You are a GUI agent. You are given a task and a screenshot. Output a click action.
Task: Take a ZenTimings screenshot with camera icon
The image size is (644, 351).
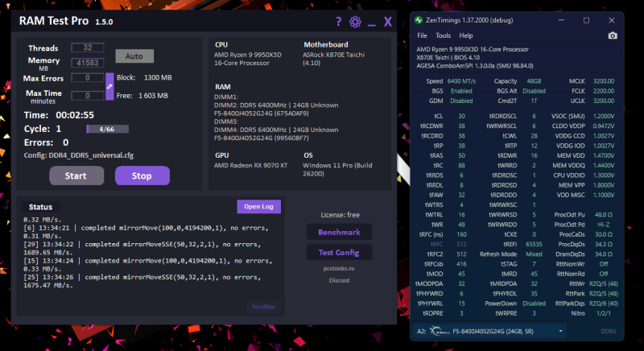tap(613, 35)
